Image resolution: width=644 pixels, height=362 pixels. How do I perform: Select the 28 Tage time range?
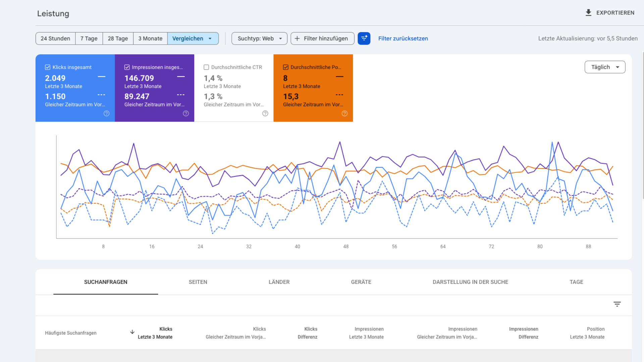(x=118, y=38)
